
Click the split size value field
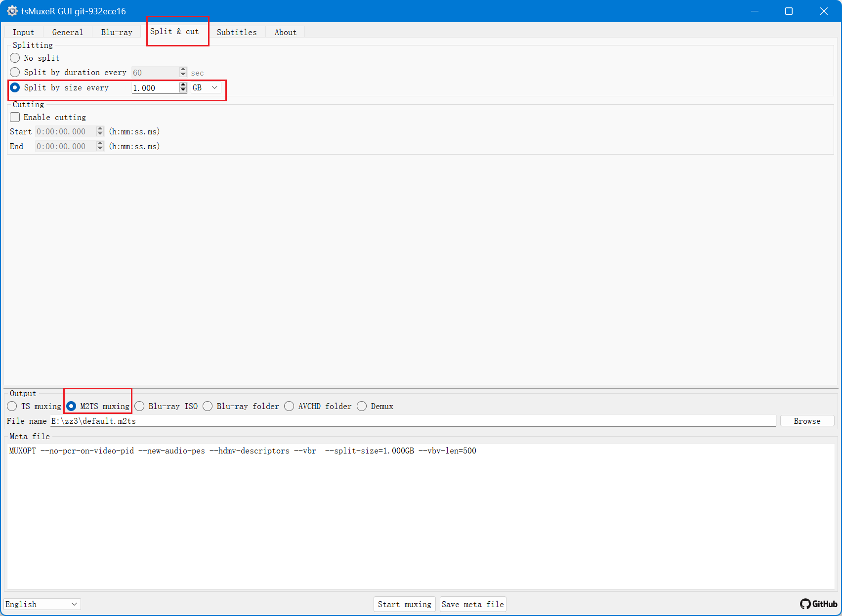(x=155, y=88)
